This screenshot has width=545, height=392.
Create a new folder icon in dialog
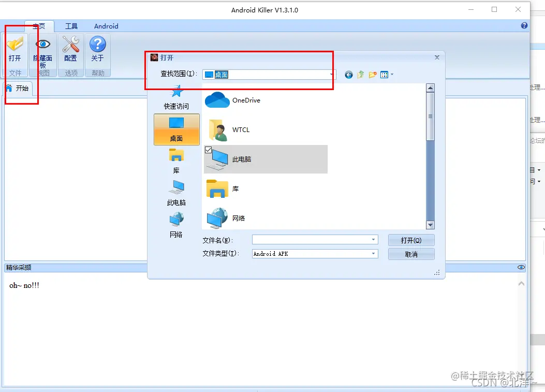[x=373, y=75]
